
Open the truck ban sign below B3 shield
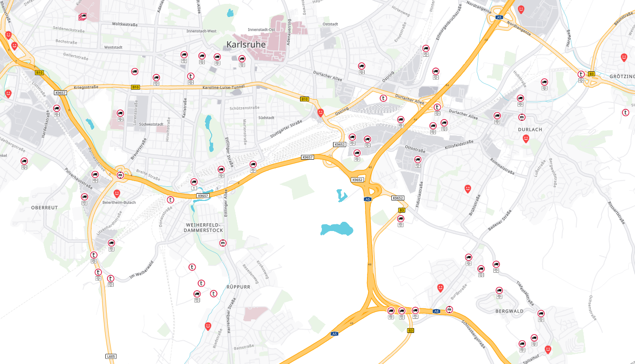click(401, 219)
